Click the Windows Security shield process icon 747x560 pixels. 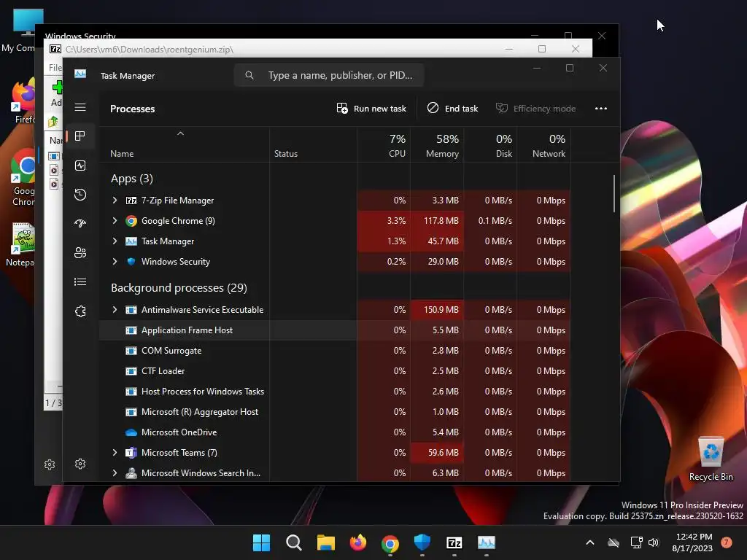(x=131, y=262)
